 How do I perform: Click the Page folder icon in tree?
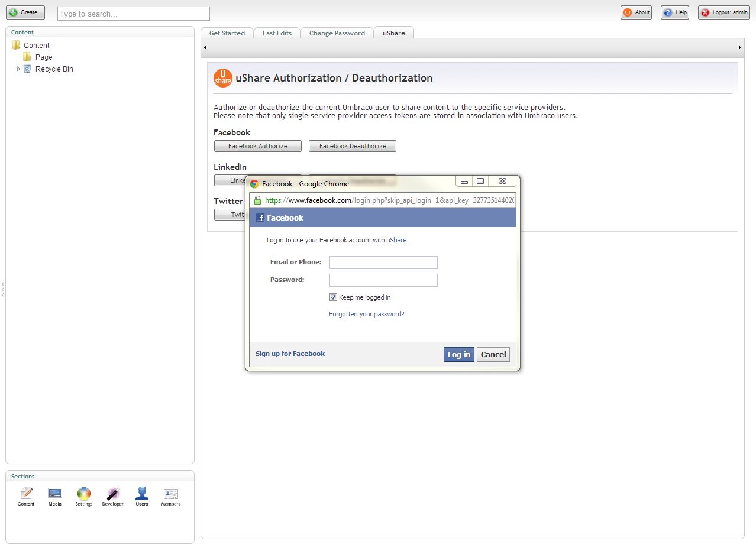(x=27, y=57)
